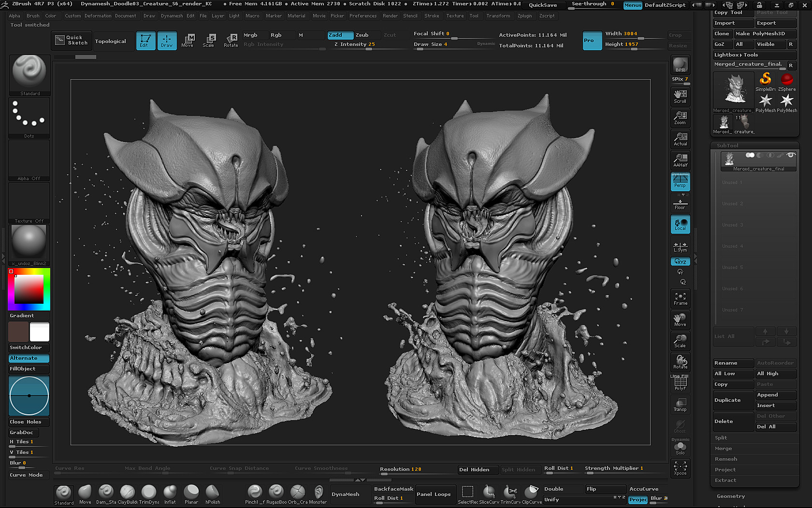This screenshot has width=812, height=508.
Task: Open the Alpha Off picker
Action: pyautogui.click(x=29, y=160)
